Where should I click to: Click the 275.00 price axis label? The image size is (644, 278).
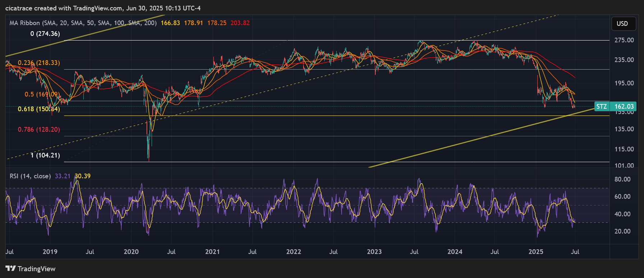[624, 40]
